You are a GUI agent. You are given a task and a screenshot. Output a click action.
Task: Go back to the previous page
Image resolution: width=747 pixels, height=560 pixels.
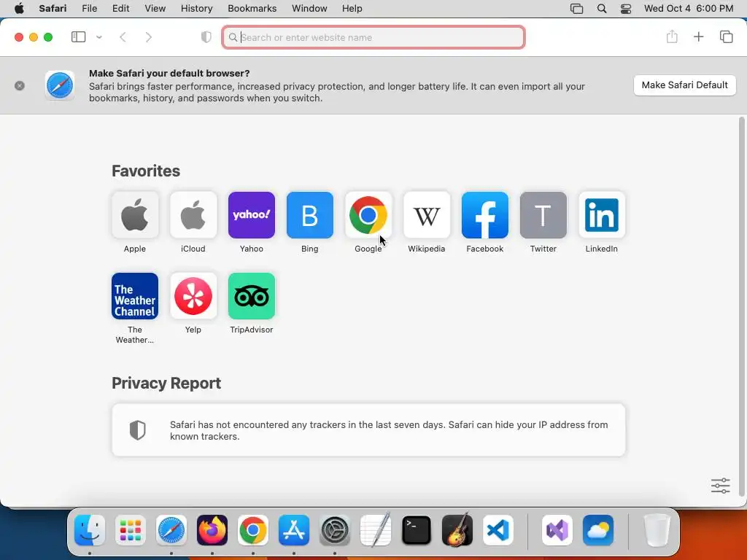tap(123, 37)
